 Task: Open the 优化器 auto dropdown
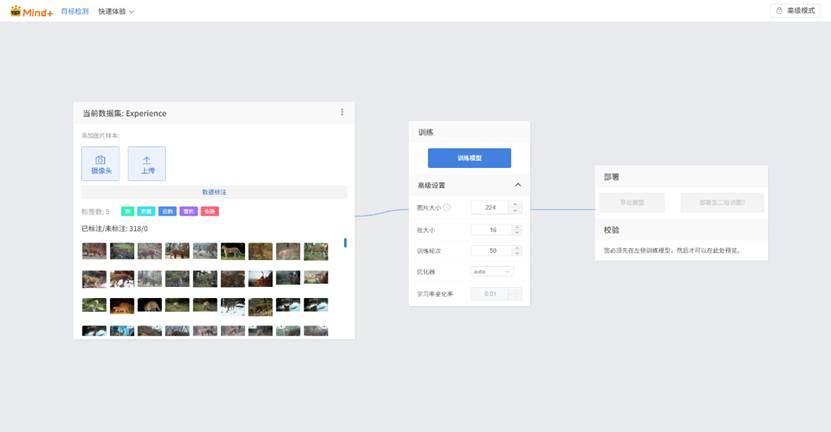(x=491, y=271)
